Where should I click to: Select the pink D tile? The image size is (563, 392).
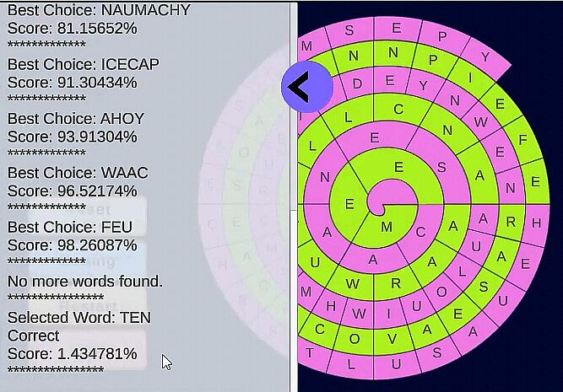[x=357, y=84]
